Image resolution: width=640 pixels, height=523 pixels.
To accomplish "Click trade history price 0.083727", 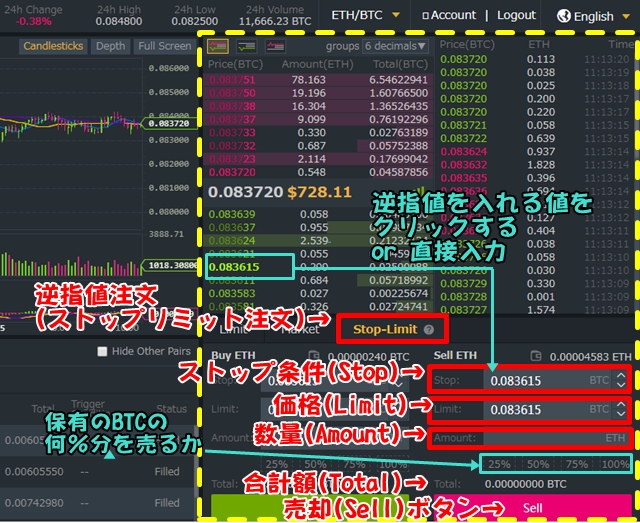I will click(464, 309).
